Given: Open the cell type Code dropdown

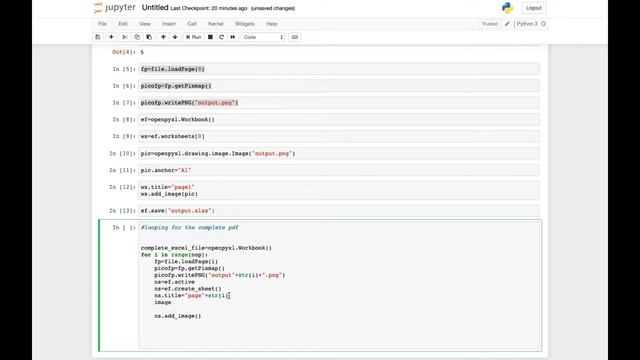Looking at the screenshot, I should [263, 37].
